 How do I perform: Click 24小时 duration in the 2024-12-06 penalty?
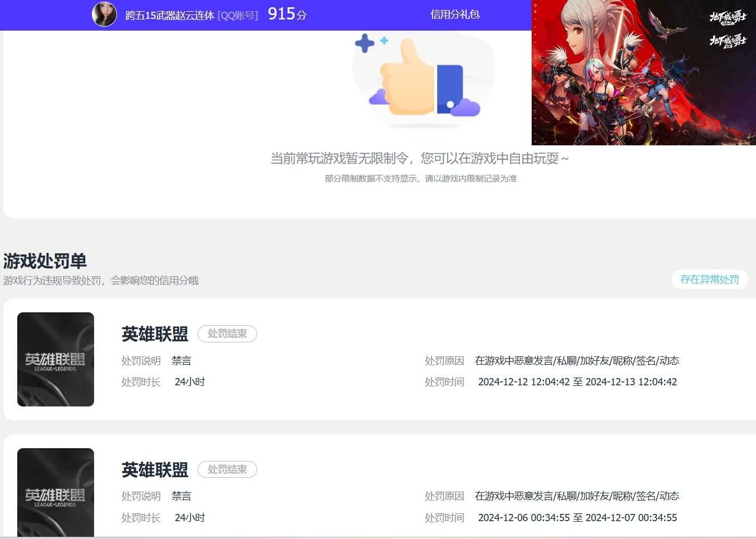[x=190, y=518]
